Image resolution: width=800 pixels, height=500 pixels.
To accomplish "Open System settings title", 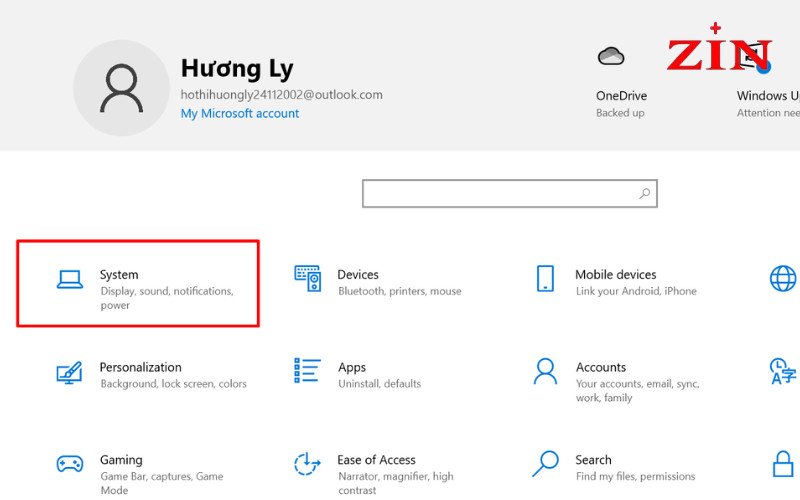I will coord(119,274).
